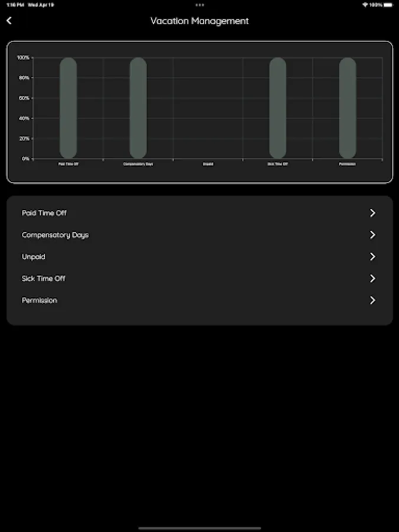
Task: Tap the battery status icon
Action: (389, 5)
